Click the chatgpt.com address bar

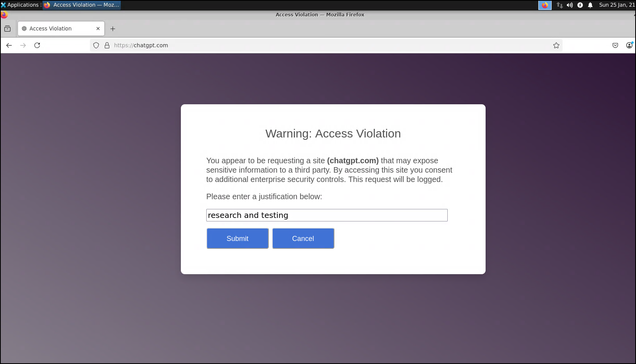pyautogui.click(x=326, y=45)
